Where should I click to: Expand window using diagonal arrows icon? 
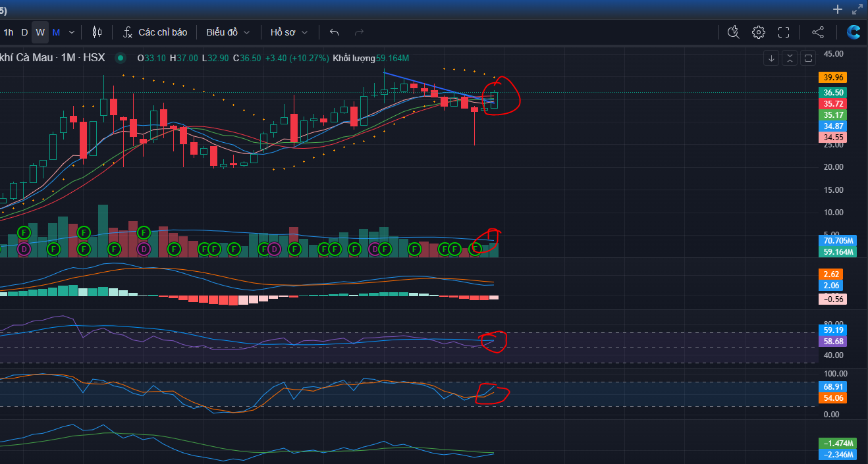tap(857, 9)
